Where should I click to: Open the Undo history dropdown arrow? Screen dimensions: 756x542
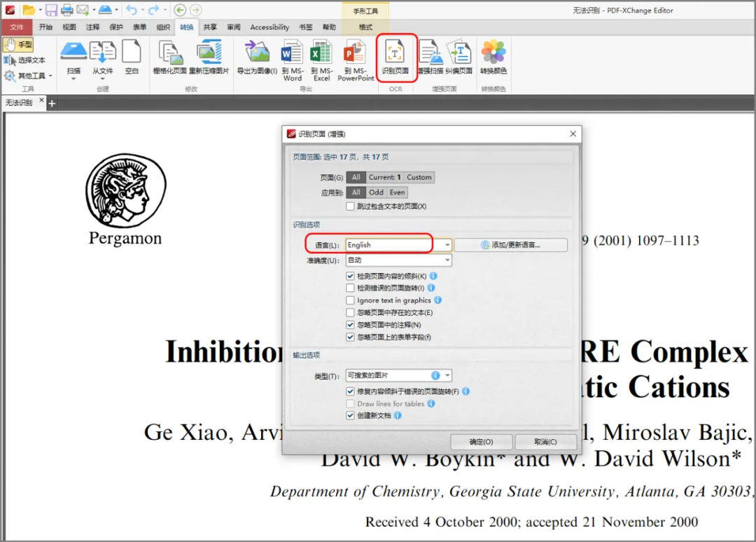coord(142,10)
